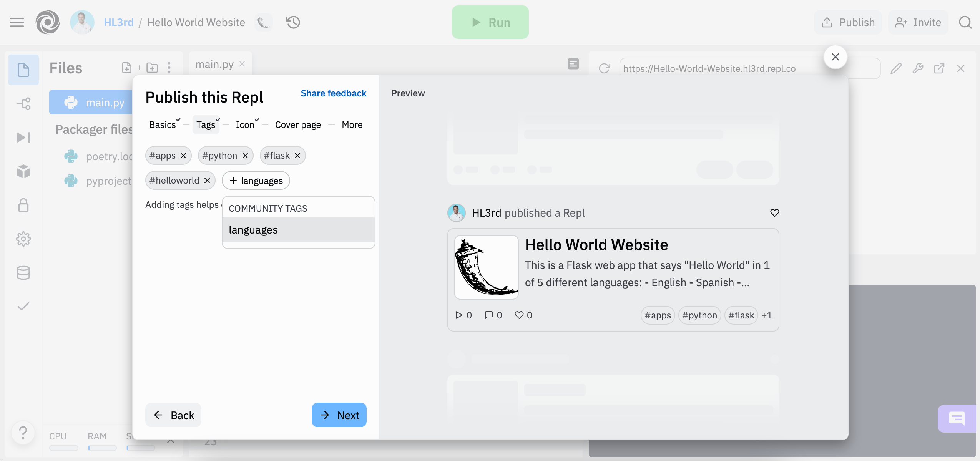
Task: Click the Next button
Action: pos(339,415)
